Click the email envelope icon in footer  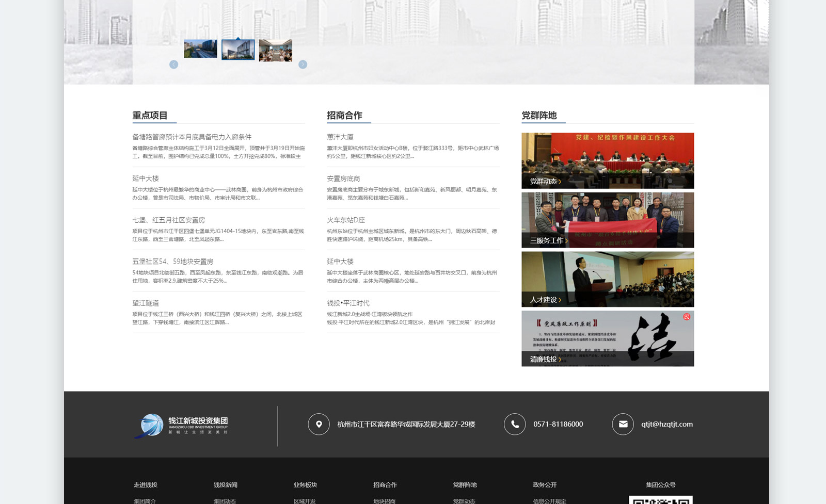[x=623, y=424]
